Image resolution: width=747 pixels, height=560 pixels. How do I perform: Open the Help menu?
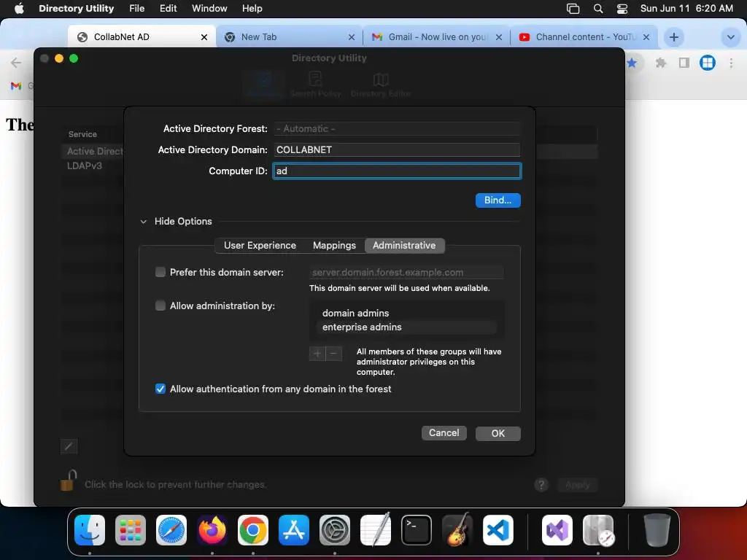coord(252,9)
